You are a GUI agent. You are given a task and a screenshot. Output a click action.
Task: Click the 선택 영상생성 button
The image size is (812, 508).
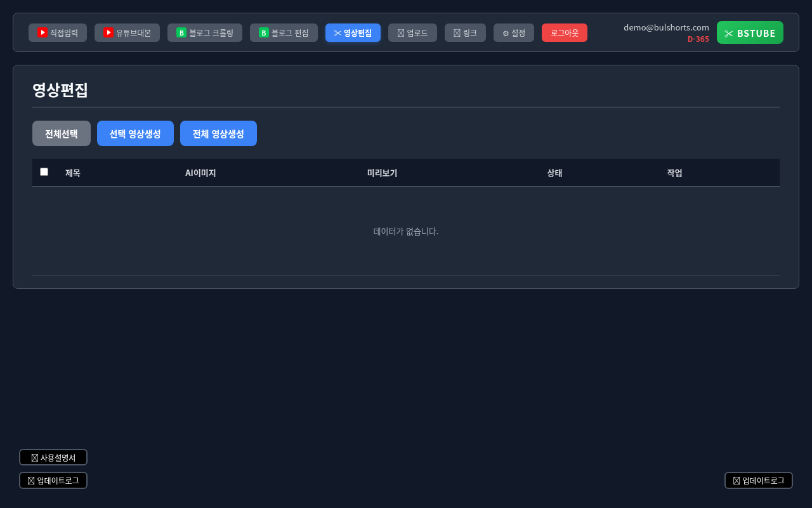pos(135,133)
